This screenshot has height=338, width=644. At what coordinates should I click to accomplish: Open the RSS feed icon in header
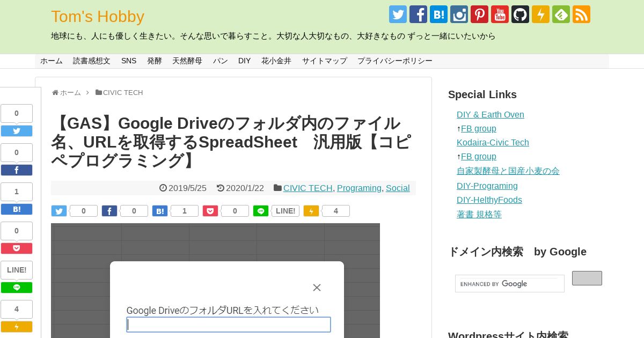(581, 14)
